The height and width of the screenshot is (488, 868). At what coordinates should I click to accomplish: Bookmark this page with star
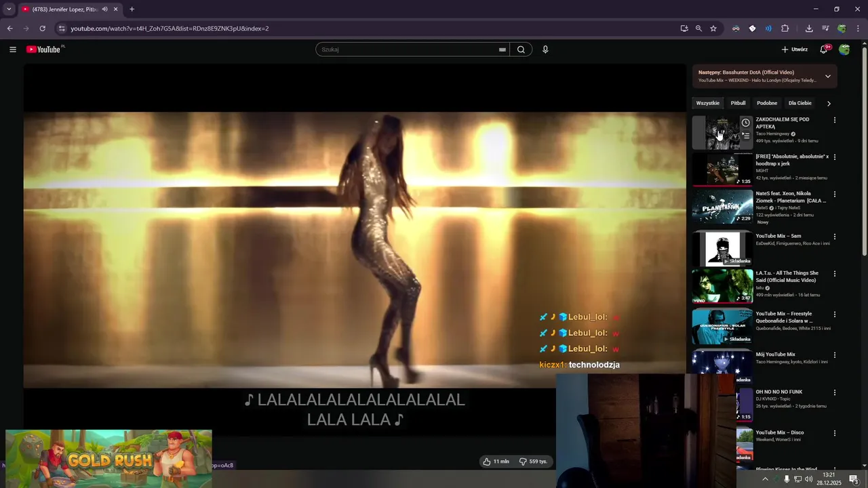pos(713,28)
